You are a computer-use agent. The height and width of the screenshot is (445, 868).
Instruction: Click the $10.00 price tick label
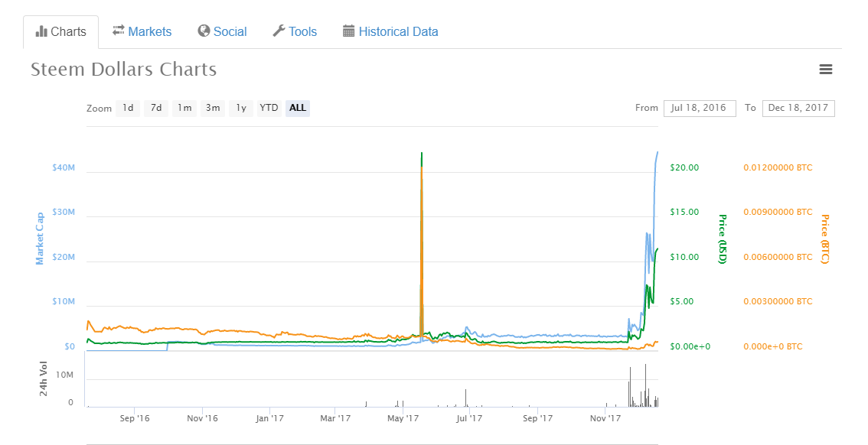pyautogui.click(x=684, y=257)
